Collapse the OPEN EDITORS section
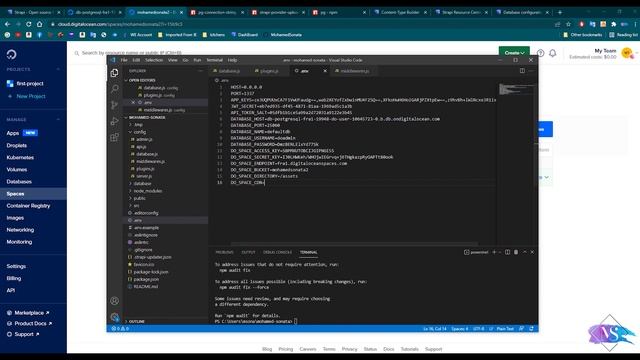640x360 pixels. 142,80
